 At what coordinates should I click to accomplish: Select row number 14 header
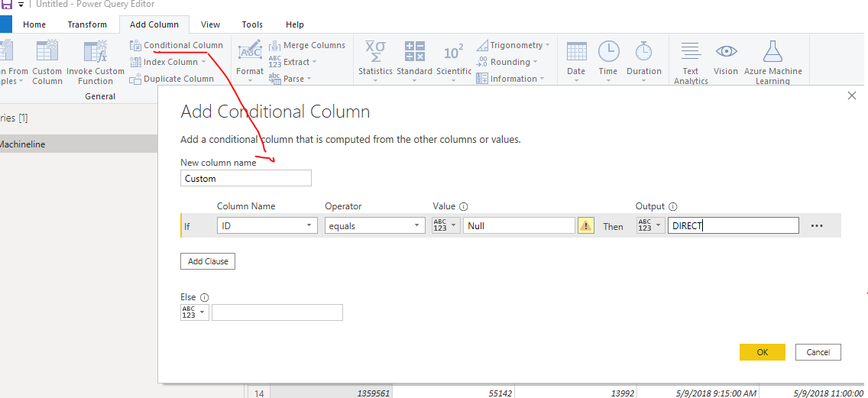point(258,393)
